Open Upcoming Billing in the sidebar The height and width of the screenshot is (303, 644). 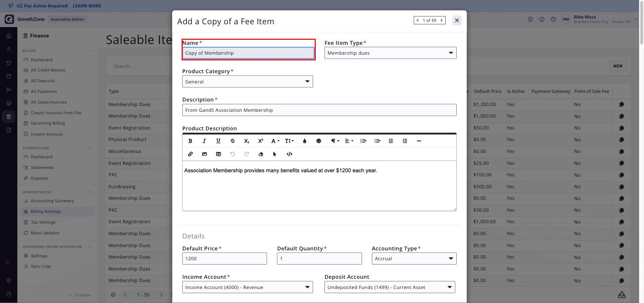coord(48,123)
